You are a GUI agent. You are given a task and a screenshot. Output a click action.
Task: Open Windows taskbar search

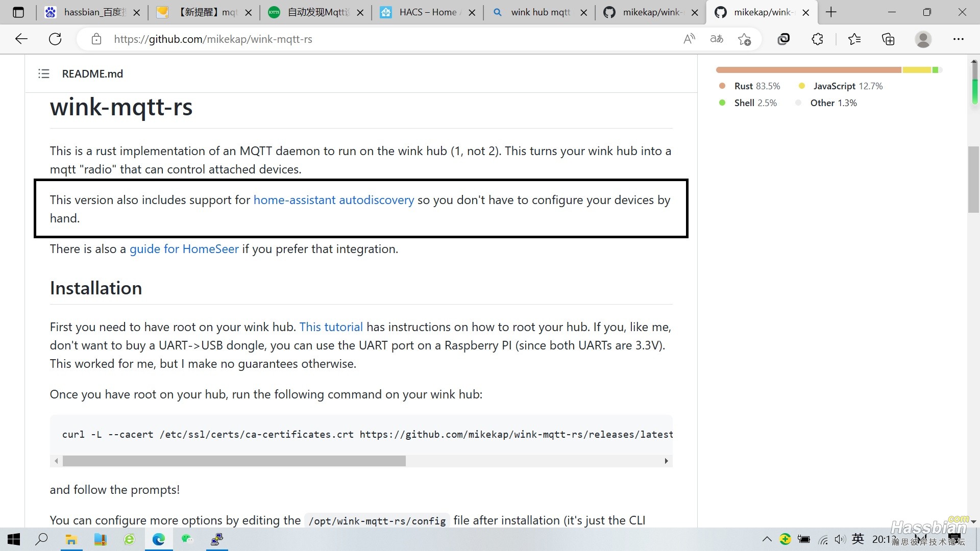pos(42,539)
